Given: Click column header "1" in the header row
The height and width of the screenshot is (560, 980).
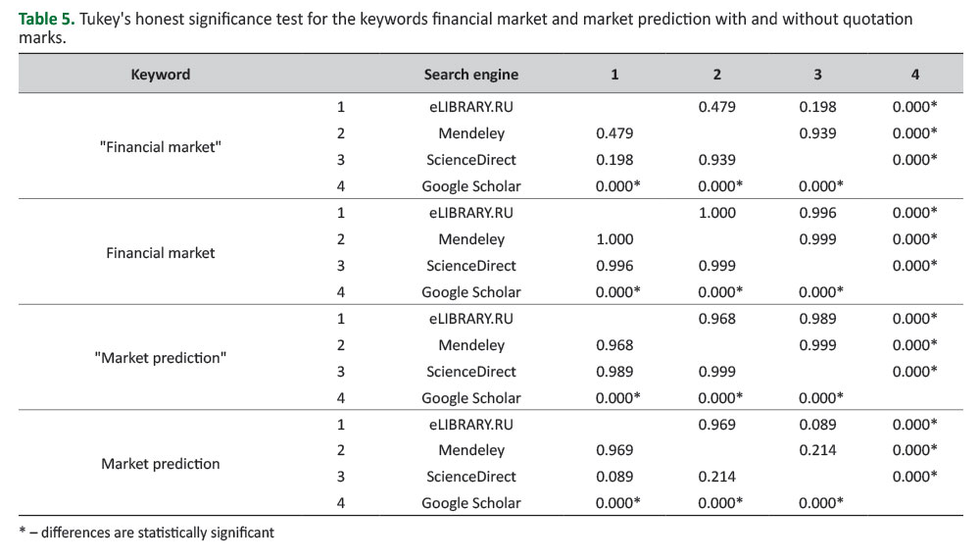Looking at the screenshot, I should click(614, 74).
